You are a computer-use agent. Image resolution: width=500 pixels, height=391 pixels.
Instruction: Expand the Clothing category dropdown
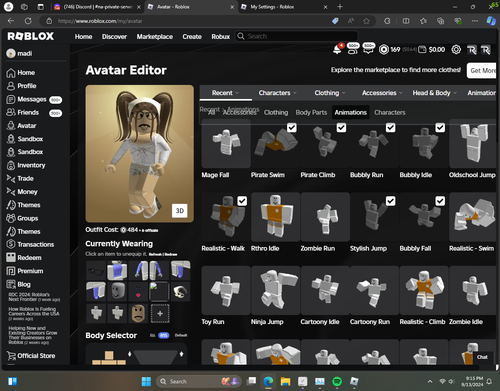pyautogui.click(x=330, y=93)
